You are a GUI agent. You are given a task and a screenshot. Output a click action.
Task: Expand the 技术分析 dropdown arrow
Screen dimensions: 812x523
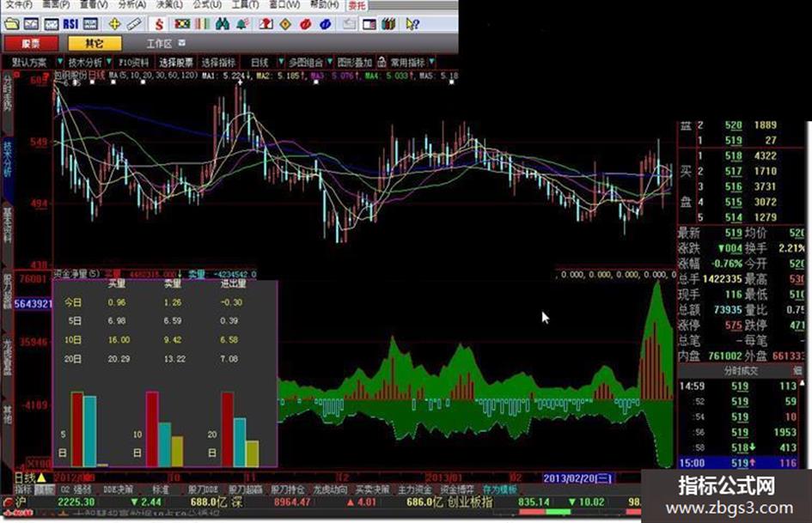pos(109,62)
